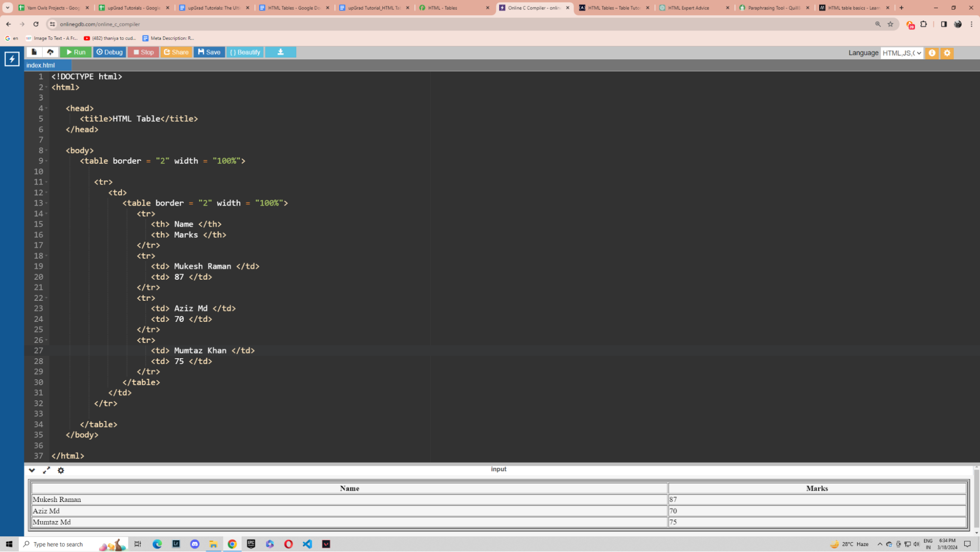Fold the html tag at line 2
Image resolution: width=980 pixels, height=552 pixels.
47,87
